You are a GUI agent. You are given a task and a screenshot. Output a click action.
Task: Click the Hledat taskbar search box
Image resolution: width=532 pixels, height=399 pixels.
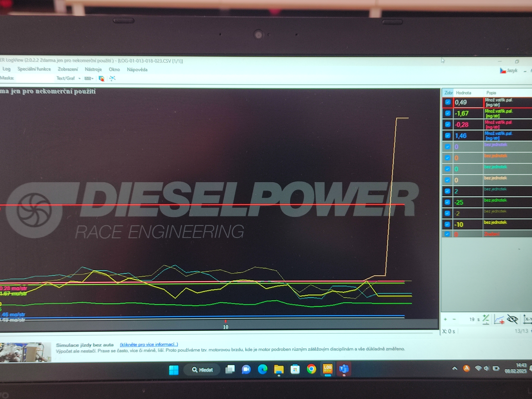tap(202, 370)
